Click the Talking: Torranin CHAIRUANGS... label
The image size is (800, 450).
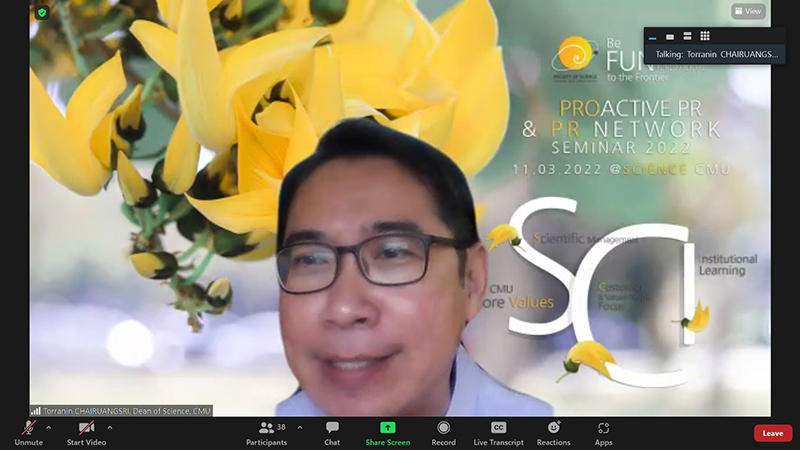pos(716,54)
